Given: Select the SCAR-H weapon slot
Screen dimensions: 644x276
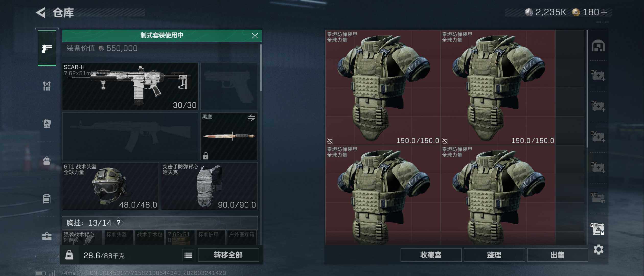Looking at the screenshot, I should pyautogui.click(x=130, y=86).
